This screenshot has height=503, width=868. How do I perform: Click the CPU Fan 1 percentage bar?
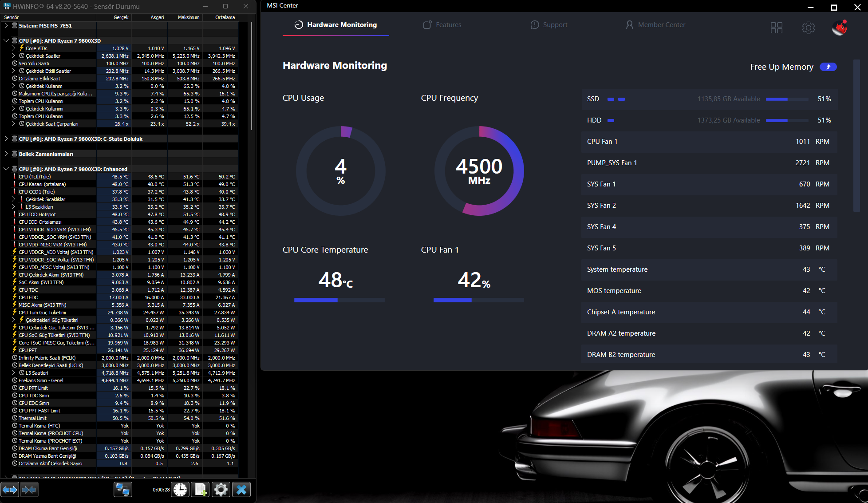pyautogui.click(x=479, y=300)
